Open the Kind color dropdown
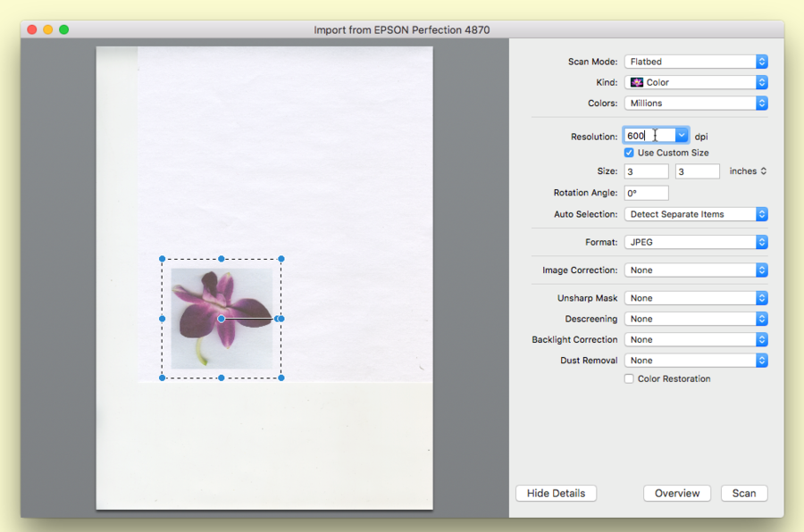Viewport: 804px width, 532px height. (695, 82)
